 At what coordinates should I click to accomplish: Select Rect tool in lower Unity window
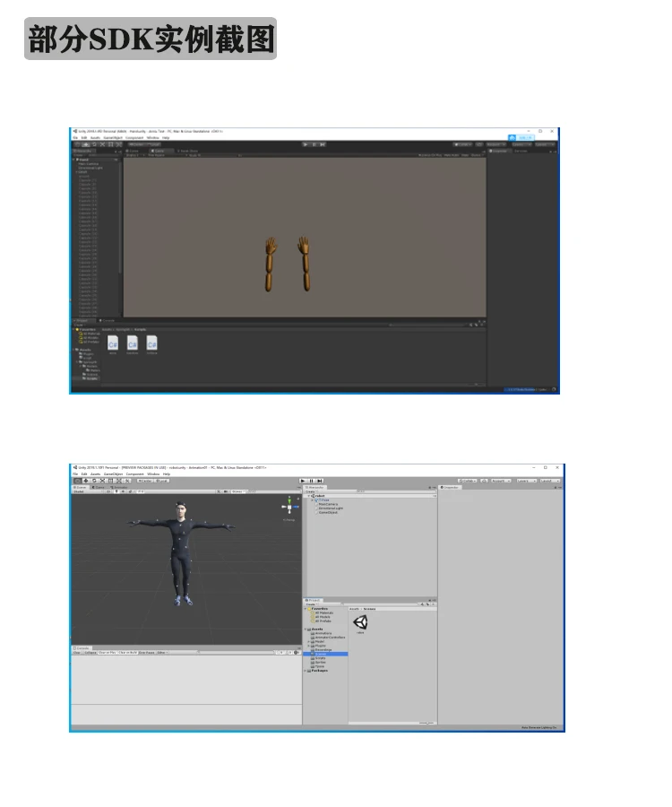(110, 481)
